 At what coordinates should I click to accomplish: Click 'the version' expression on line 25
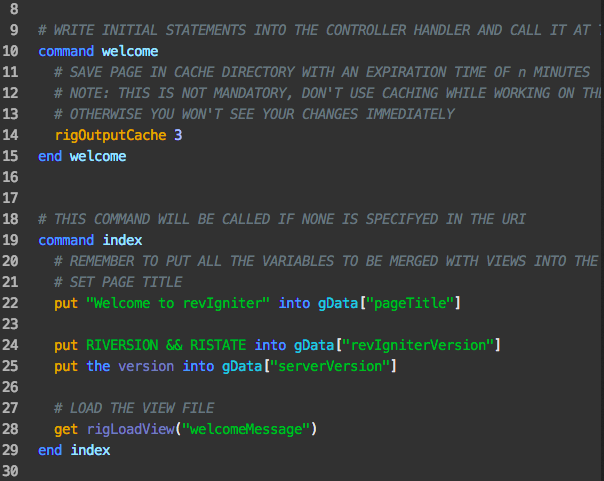[x=130, y=366]
